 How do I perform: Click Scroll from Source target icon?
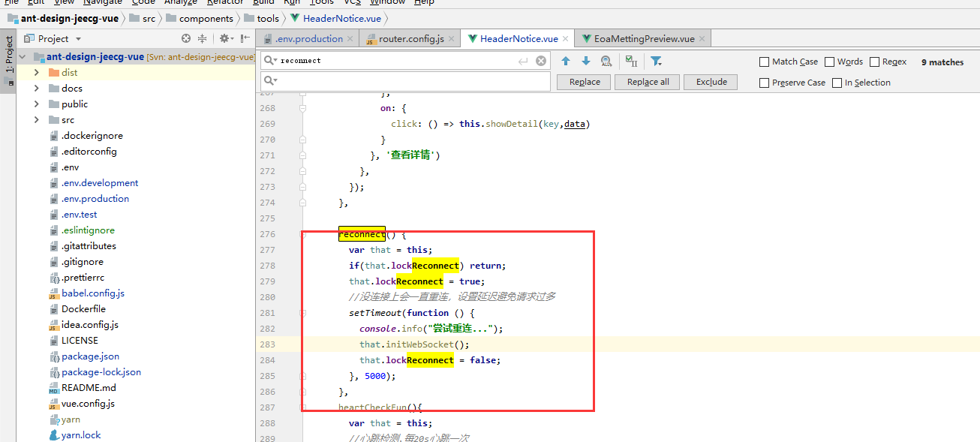pos(186,38)
